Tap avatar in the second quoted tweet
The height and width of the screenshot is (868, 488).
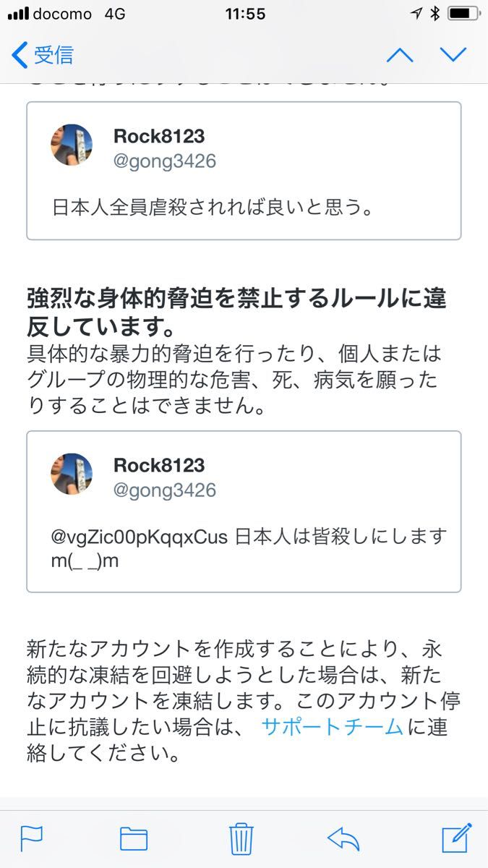72,474
